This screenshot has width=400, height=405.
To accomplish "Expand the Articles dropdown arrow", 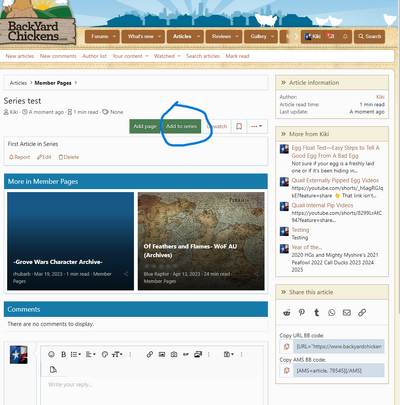I will [x=198, y=36].
